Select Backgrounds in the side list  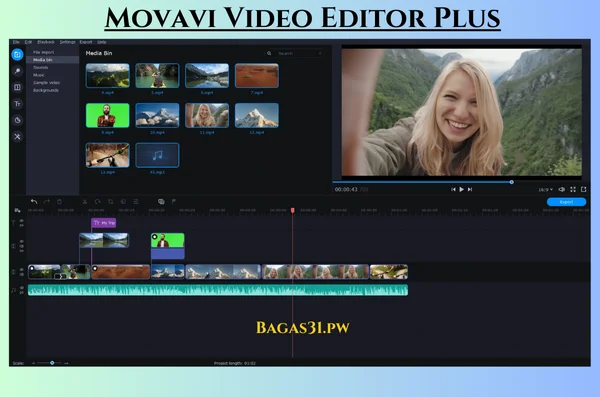(52, 90)
